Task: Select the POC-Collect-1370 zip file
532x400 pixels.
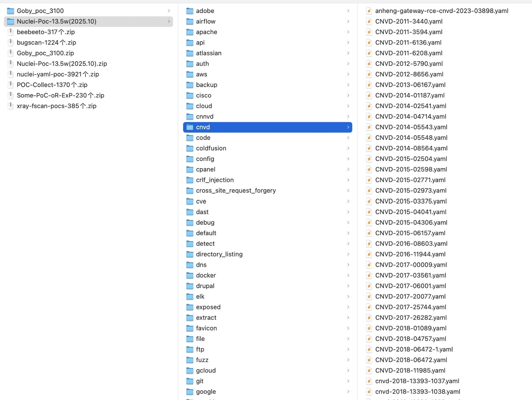Action: pos(52,85)
